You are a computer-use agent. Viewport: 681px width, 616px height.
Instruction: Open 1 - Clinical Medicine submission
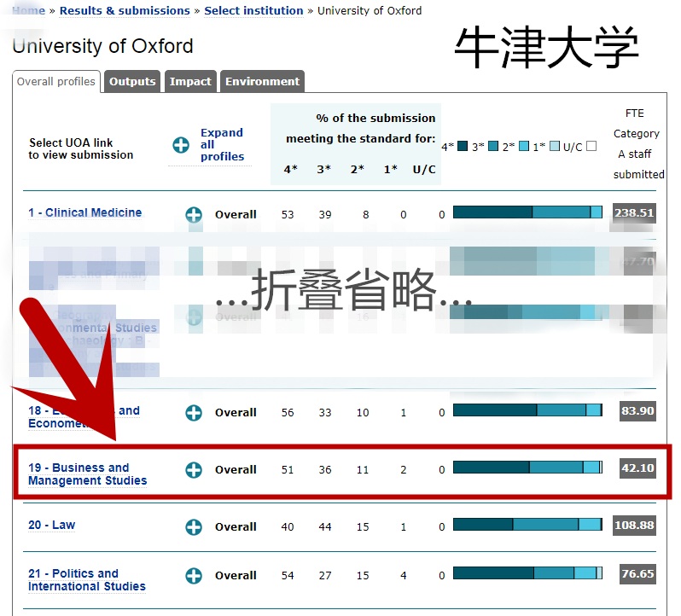(x=85, y=212)
